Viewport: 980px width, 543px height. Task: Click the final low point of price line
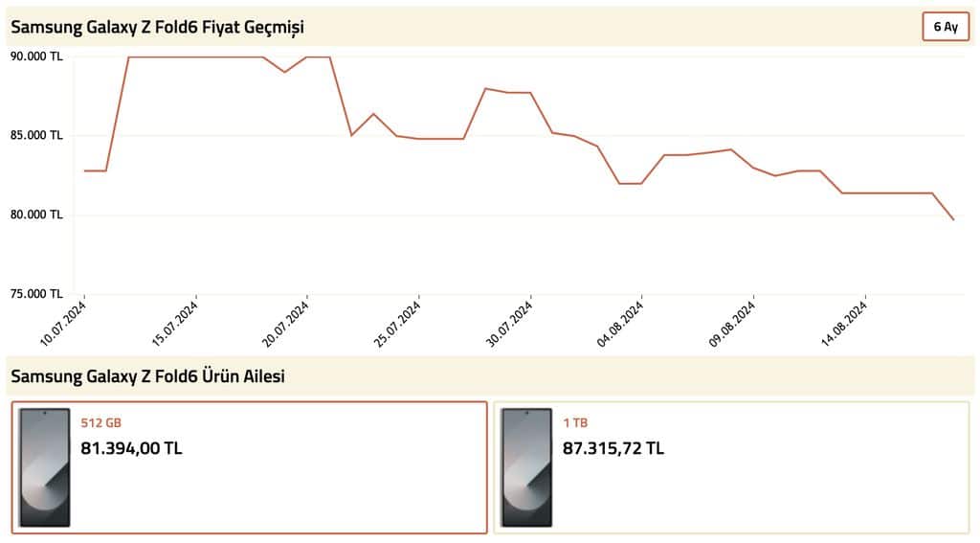[954, 219]
